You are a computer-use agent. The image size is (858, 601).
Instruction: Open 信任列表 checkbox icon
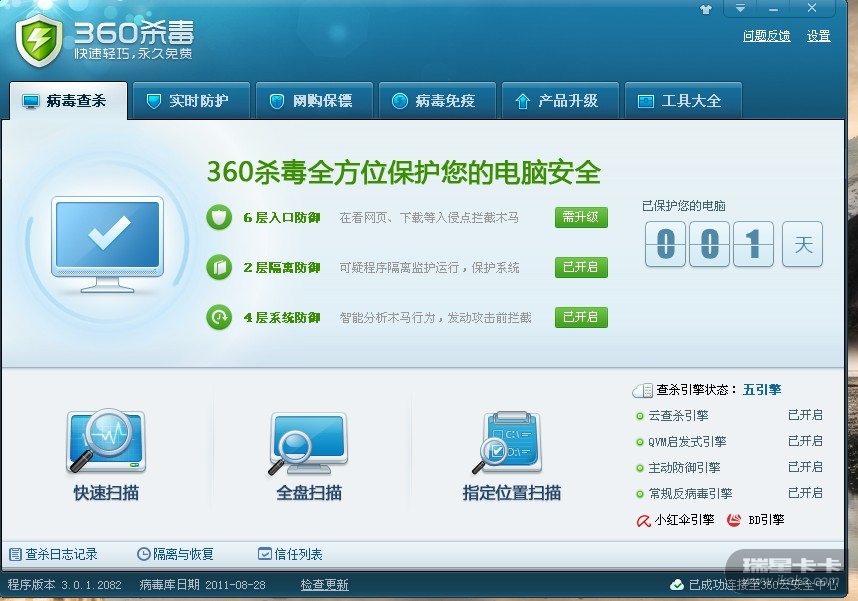(264, 554)
